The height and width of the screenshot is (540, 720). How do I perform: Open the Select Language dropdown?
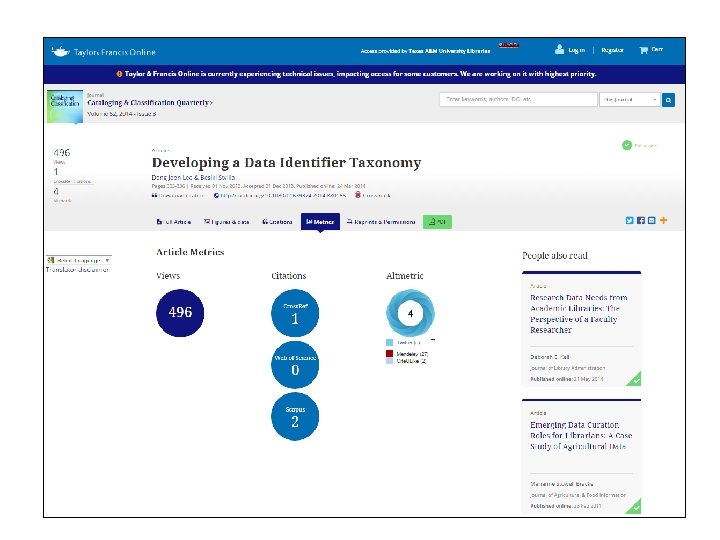(x=79, y=260)
